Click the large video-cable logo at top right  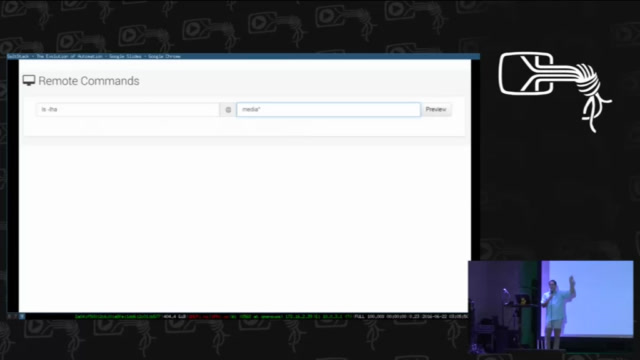pos(554,91)
